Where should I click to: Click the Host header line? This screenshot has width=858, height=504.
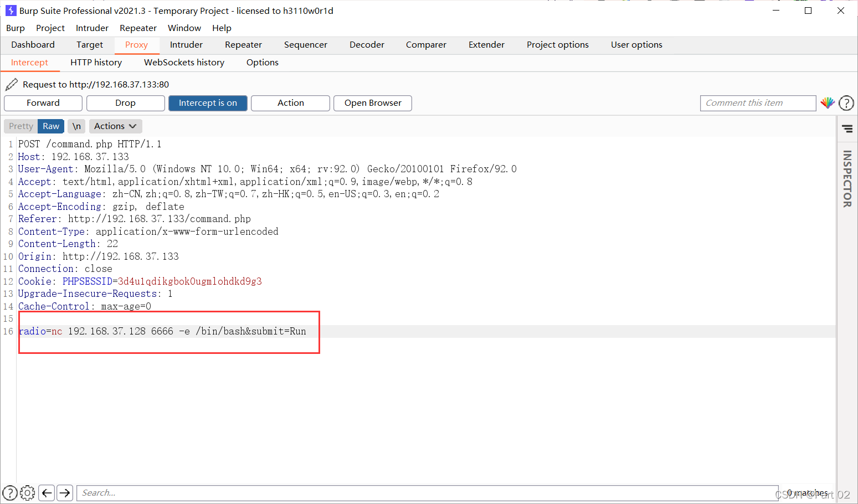point(73,157)
